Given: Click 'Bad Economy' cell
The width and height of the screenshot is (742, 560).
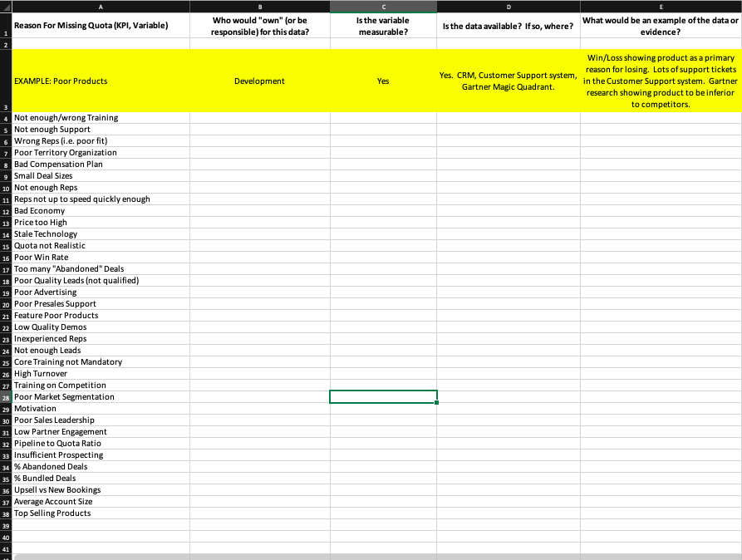Looking at the screenshot, I should 101,211.
